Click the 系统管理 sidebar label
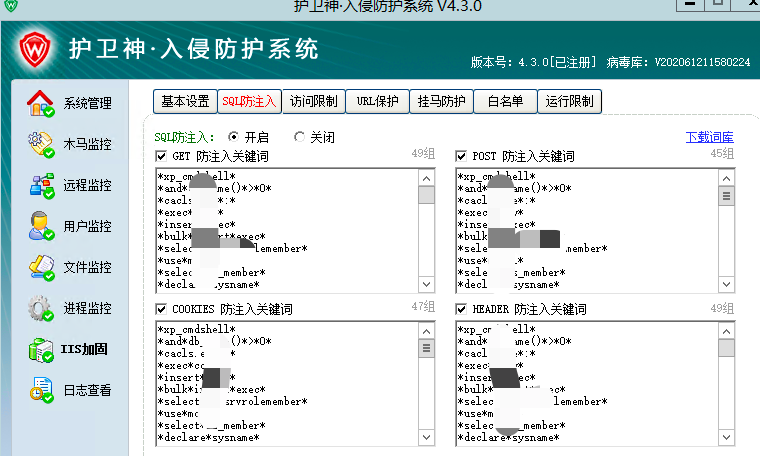The height and width of the screenshot is (456, 760). pyautogui.click(x=88, y=103)
